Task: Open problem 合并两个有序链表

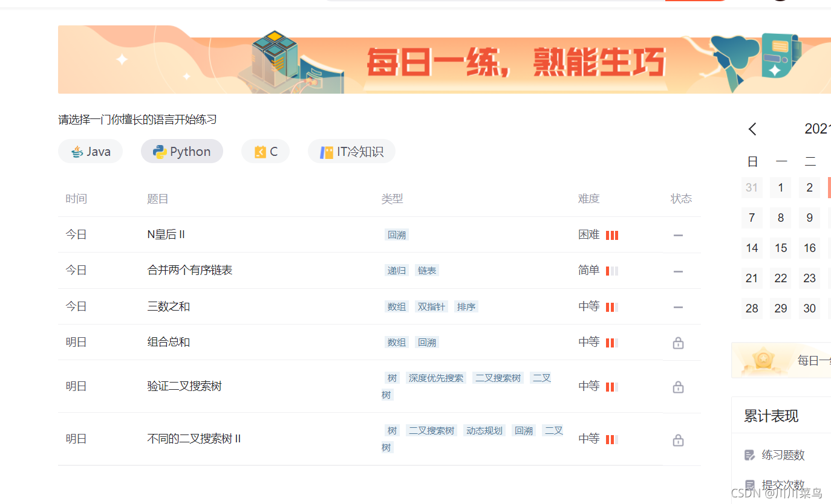Action: (x=190, y=270)
